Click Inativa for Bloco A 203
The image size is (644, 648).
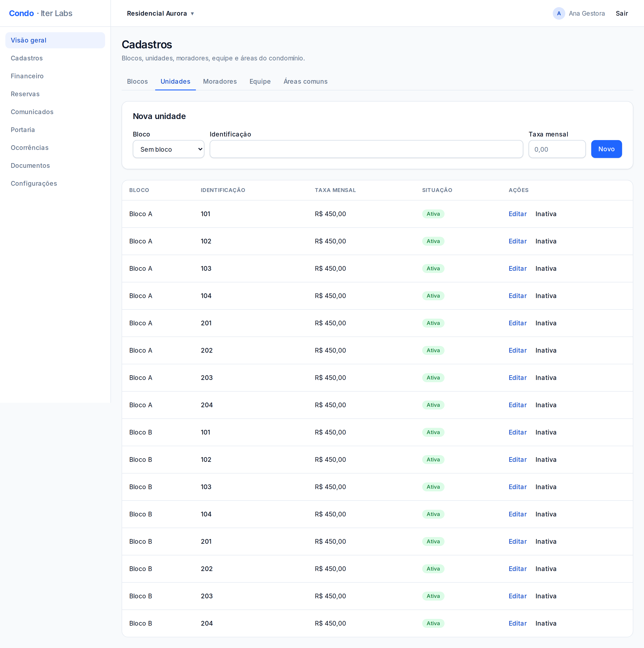[x=546, y=378]
